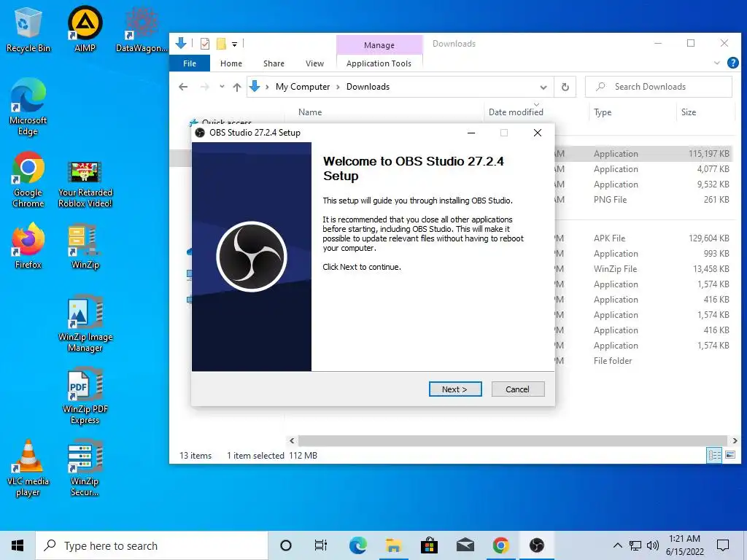Go back in File Explorer

[x=183, y=87]
